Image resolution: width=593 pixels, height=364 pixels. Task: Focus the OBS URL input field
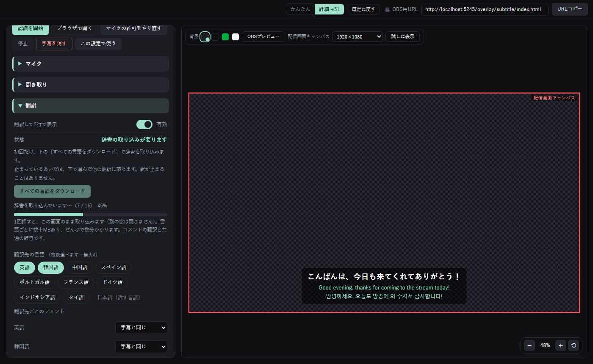point(485,9)
